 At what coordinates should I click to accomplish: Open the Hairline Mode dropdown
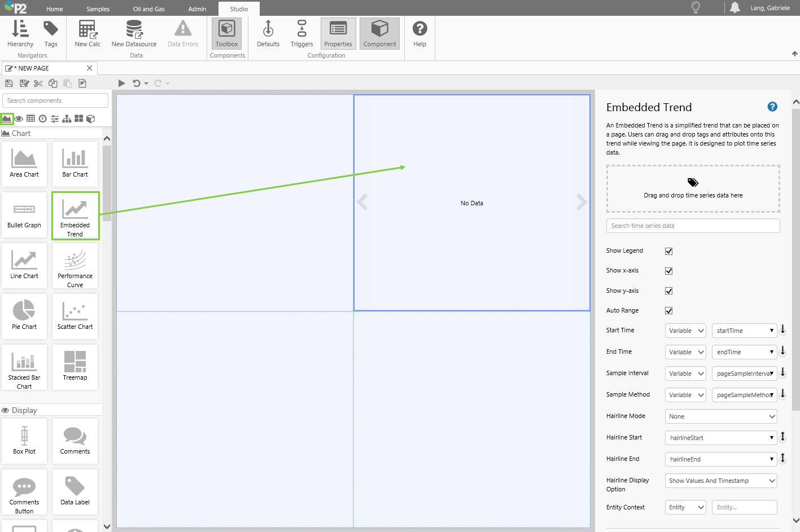click(721, 416)
